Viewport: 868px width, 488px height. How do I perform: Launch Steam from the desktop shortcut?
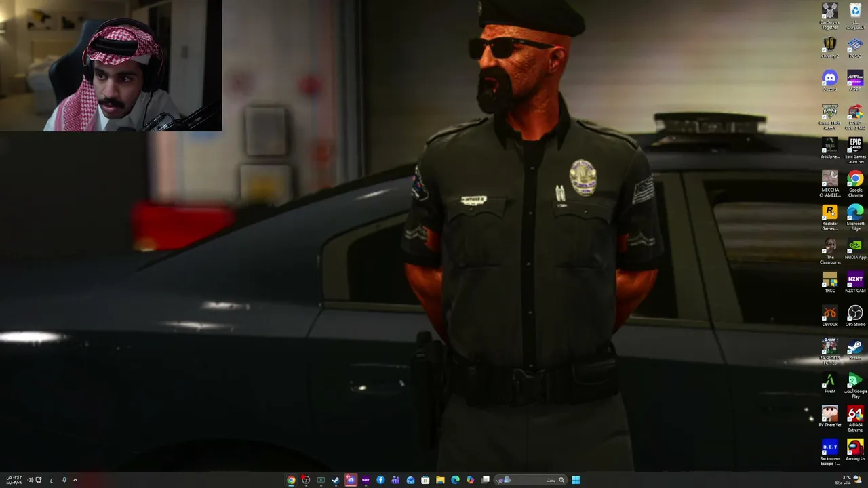coord(855,350)
